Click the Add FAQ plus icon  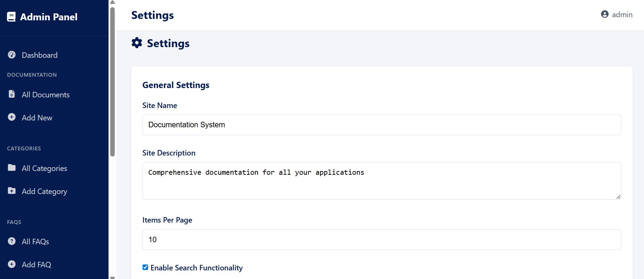[12, 264]
